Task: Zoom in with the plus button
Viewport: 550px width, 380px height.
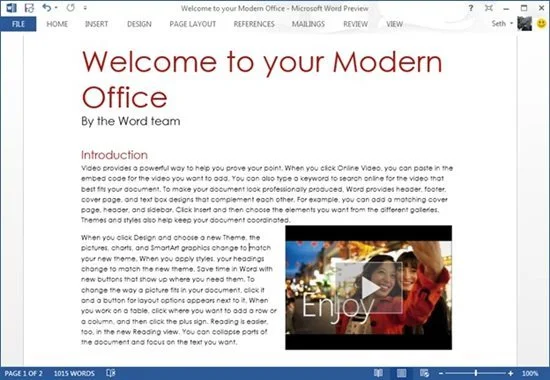Action: (x=511, y=374)
